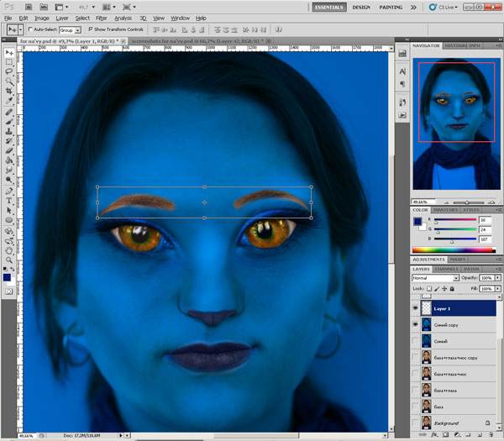Click the foreground color swatch in toolbox

pyautogui.click(x=8, y=276)
